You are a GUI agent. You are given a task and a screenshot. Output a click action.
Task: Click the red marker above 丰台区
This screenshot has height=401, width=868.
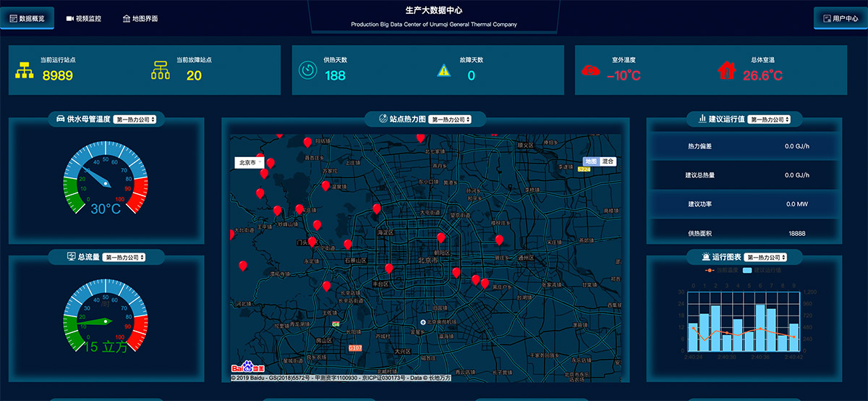tap(389, 269)
